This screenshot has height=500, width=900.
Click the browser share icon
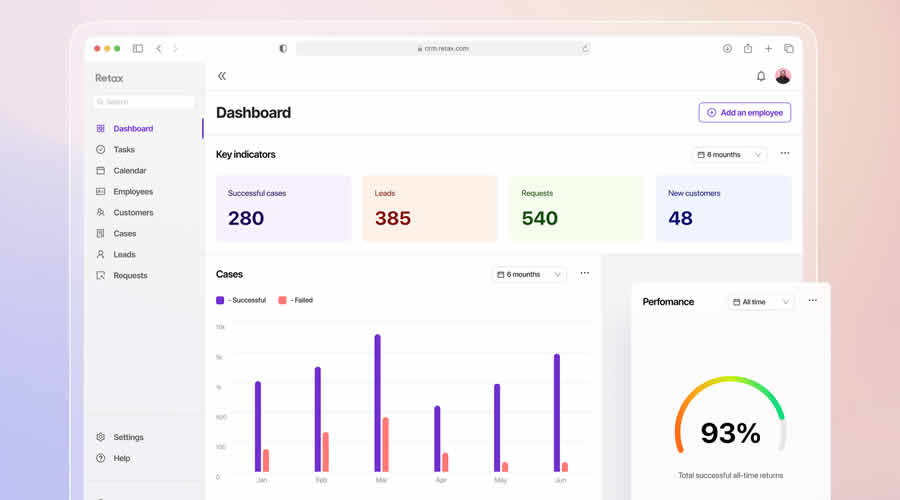[748, 48]
